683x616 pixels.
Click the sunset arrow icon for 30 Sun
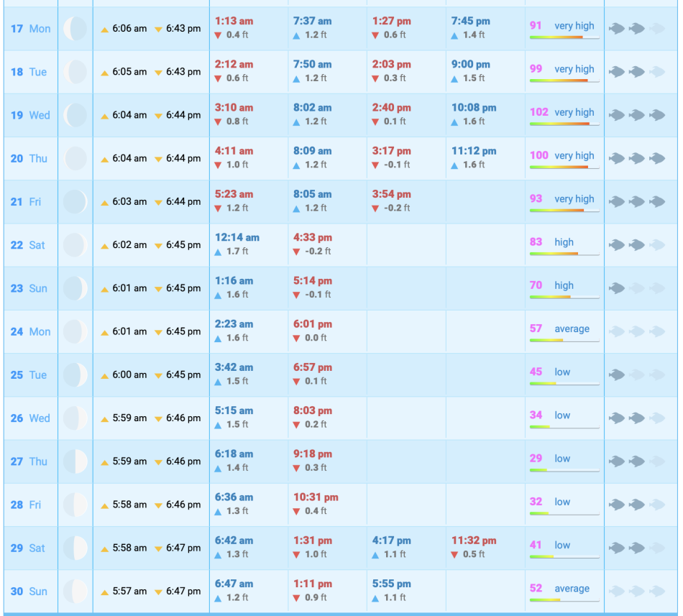(158, 592)
